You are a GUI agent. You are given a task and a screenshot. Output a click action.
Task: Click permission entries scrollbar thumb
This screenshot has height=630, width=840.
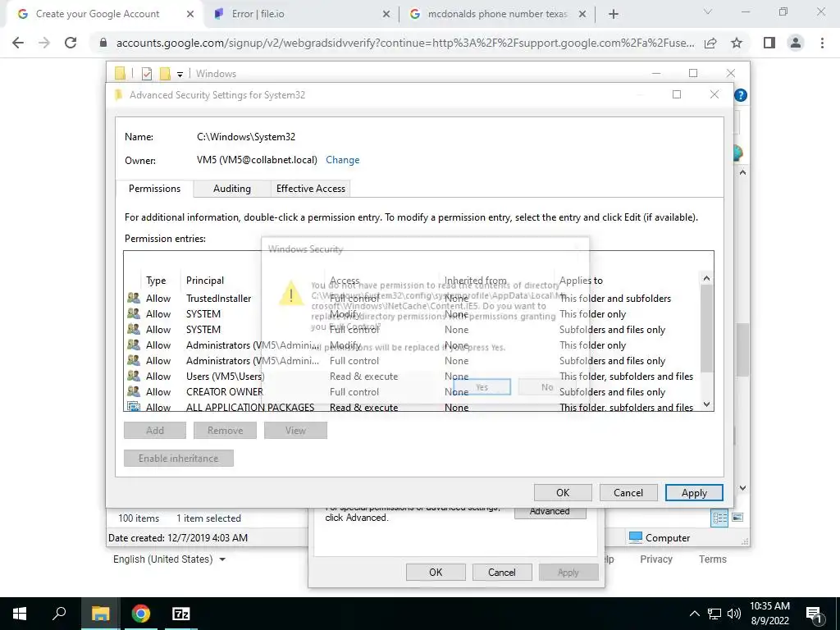pos(706,329)
